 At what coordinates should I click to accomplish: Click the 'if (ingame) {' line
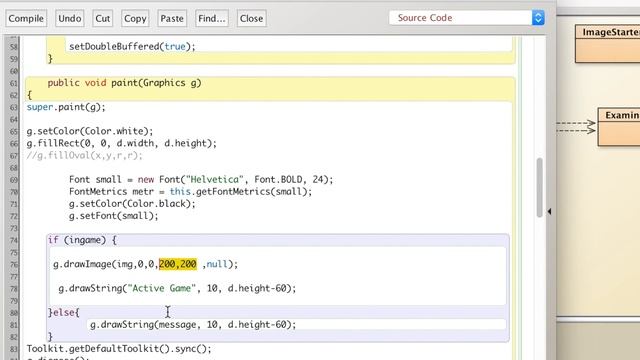pyautogui.click(x=82, y=240)
